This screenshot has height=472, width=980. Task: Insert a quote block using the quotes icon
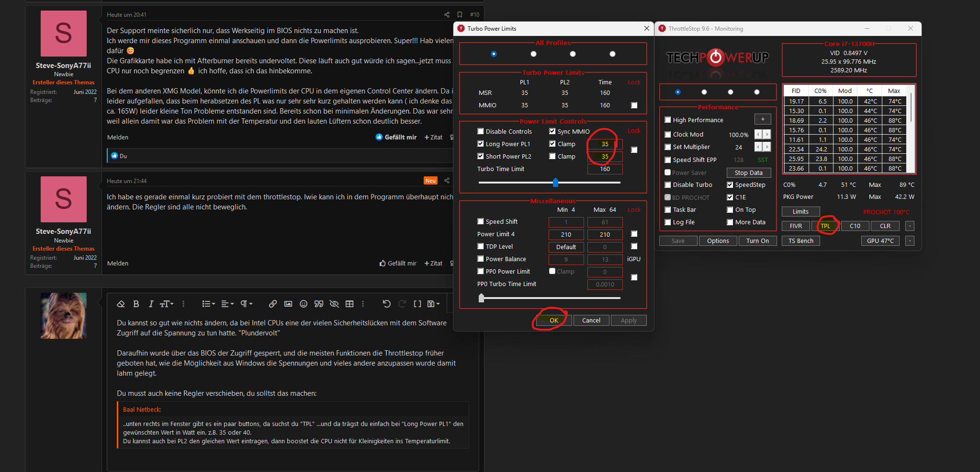[x=319, y=304]
